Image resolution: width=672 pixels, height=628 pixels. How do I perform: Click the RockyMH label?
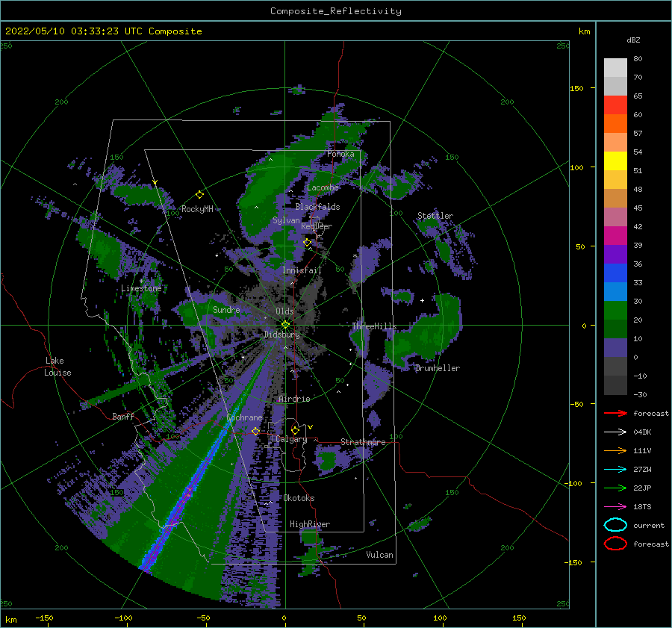197,209
